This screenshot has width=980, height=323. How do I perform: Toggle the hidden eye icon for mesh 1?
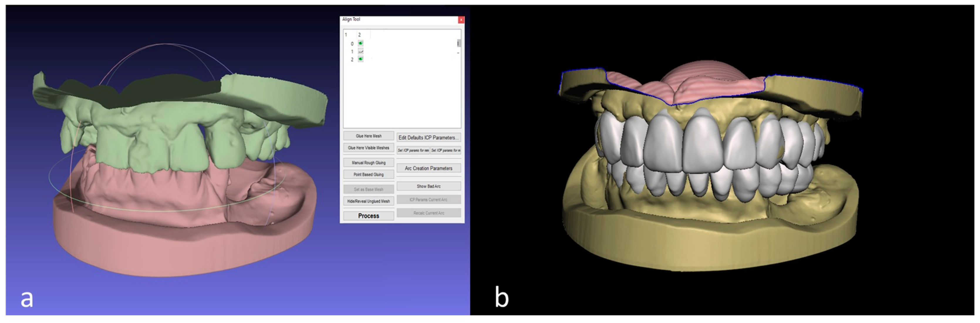coord(361,51)
